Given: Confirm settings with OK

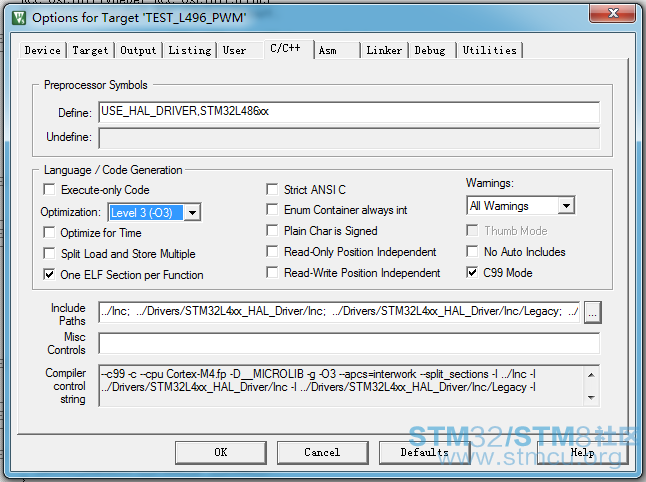Looking at the screenshot, I should 221,452.
